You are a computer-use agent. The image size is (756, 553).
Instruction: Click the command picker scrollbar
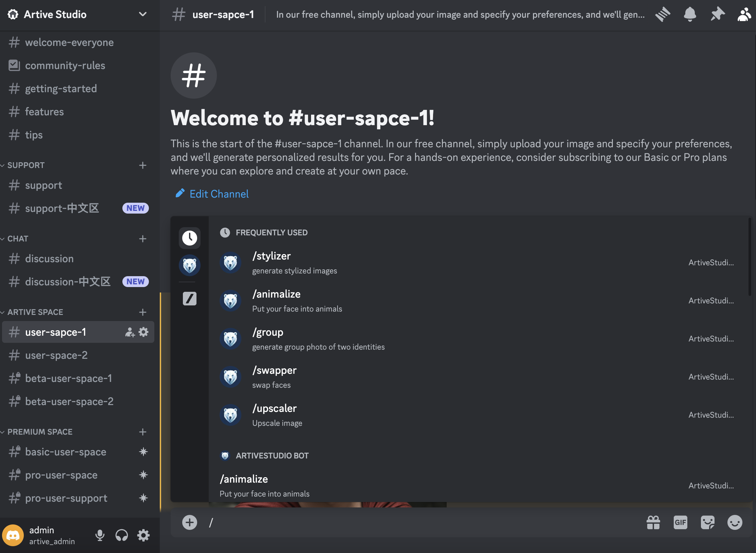pos(750,257)
